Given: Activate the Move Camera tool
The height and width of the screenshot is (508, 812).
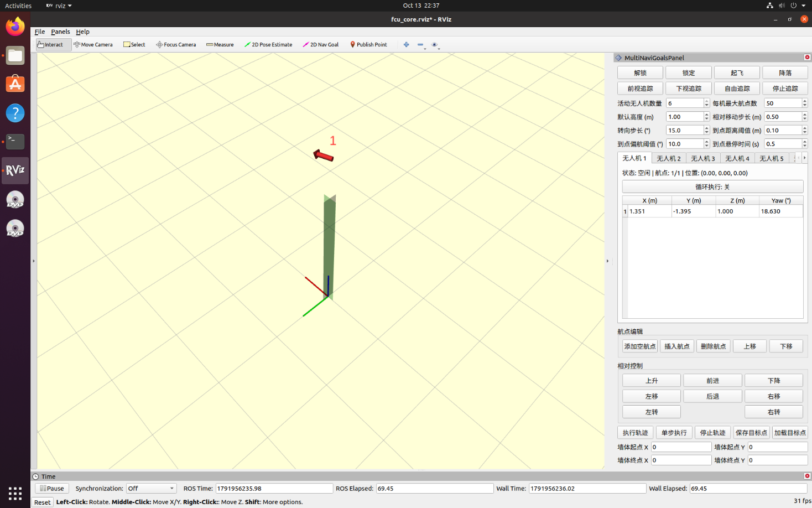Looking at the screenshot, I should pos(93,45).
